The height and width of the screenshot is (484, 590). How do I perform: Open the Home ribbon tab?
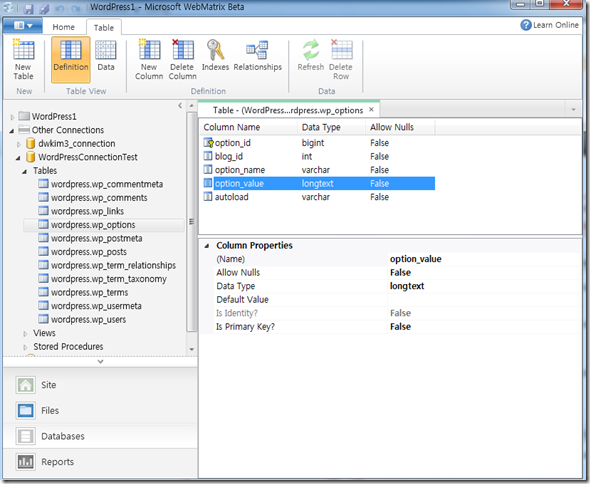point(64,27)
